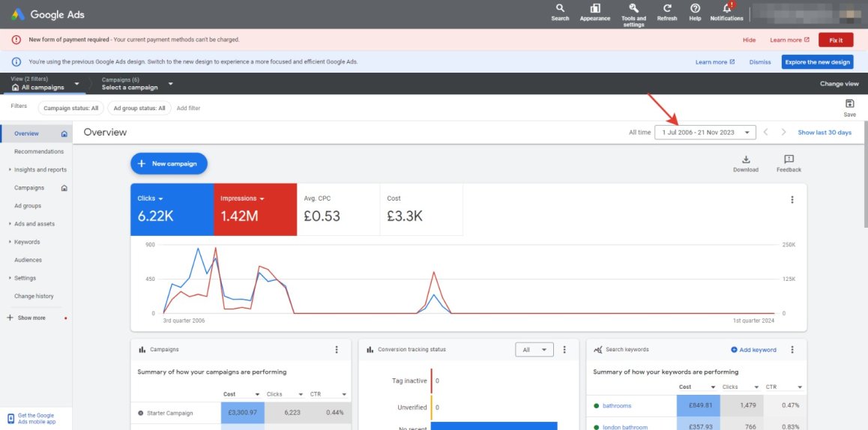Save the current filter set
This screenshot has width=868, height=430.
pos(850,108)
